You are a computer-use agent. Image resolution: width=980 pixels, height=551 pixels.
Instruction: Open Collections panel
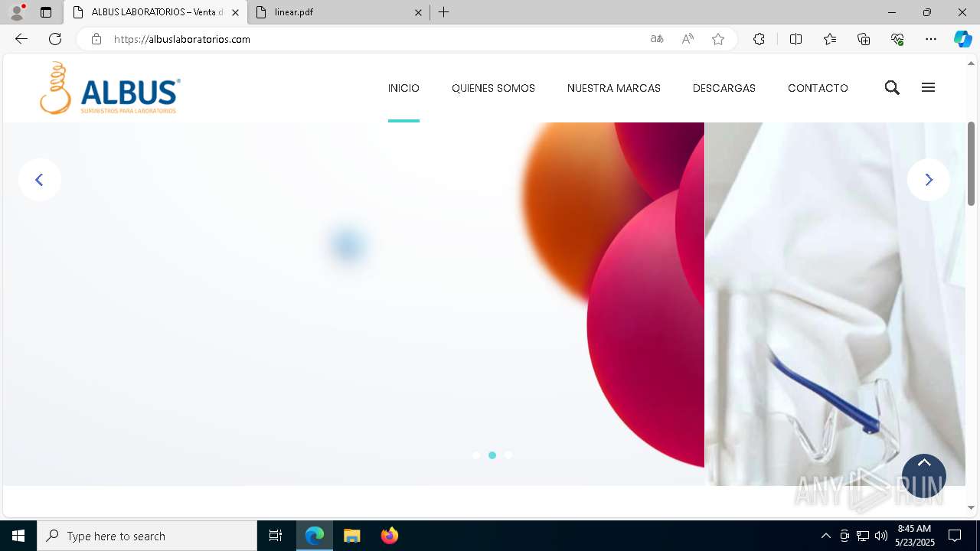864,39
